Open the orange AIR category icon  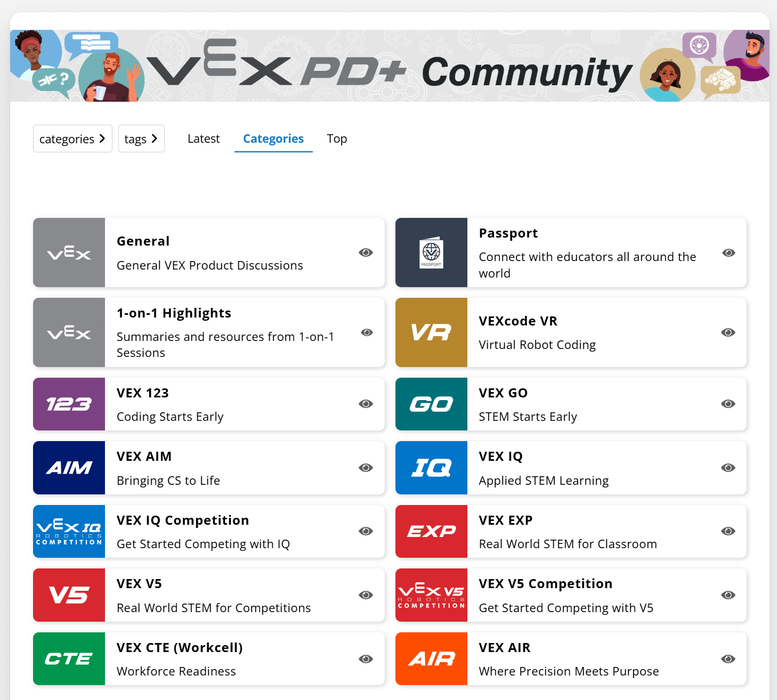(x=432, y=658)
